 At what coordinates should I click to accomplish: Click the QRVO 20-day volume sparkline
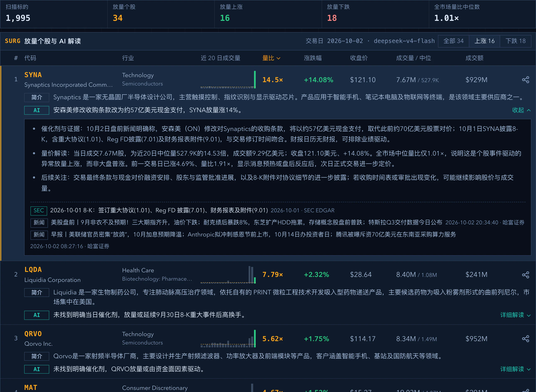(228, 339)
